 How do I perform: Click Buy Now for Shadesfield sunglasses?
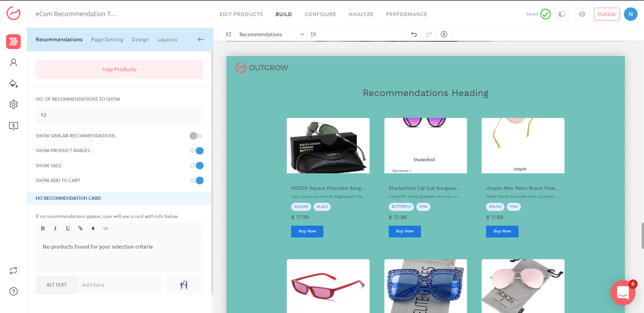tap(405, 231)
